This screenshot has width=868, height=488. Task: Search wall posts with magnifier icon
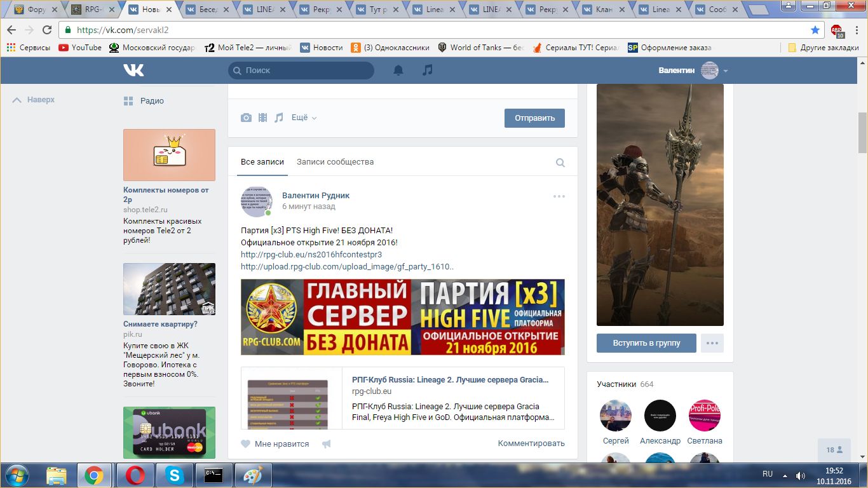click(560, 163)
